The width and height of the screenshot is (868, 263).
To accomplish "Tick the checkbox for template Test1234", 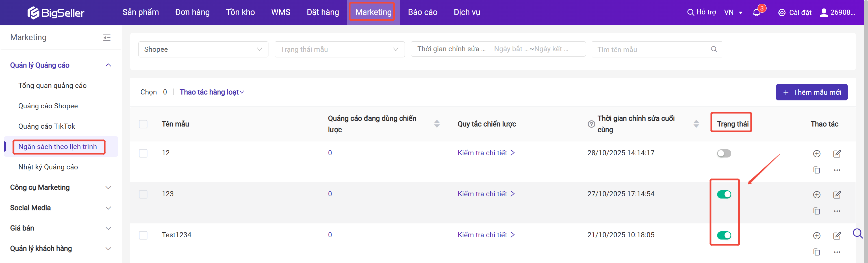I will 143,235.
